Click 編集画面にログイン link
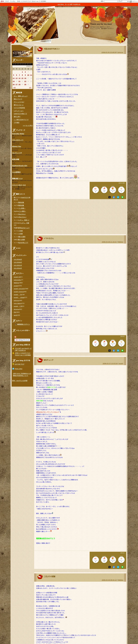Screen dimensions: 138x644 (23, 324)
